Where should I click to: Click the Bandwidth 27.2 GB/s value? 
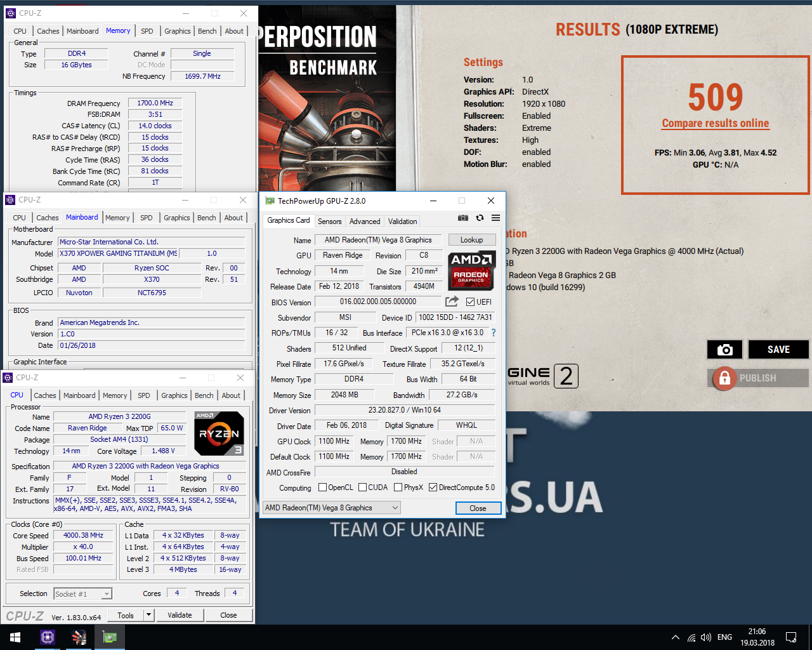[x=462, y=395]
